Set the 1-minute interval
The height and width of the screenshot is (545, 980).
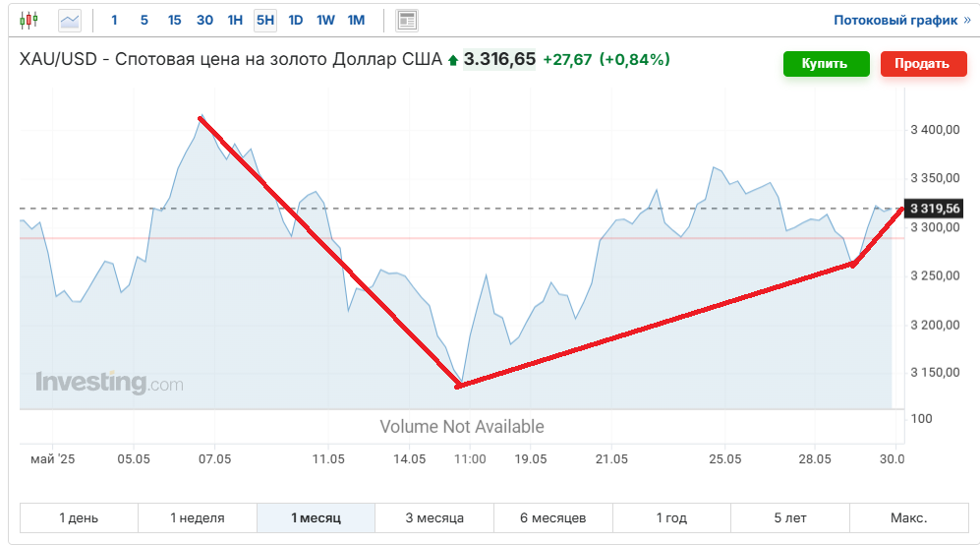coord(114,21)
